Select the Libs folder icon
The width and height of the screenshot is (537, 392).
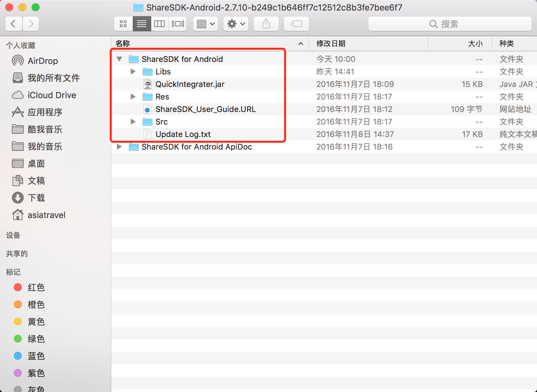click(147, 71)
